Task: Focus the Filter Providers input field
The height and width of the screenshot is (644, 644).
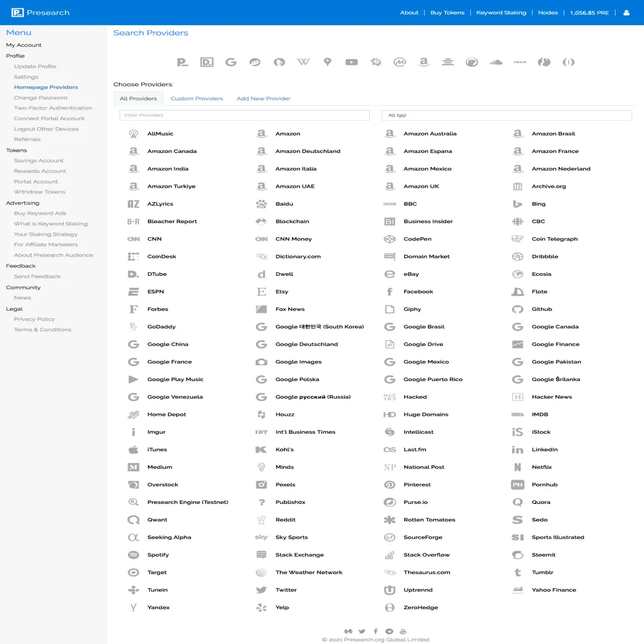Action: coord(245,115)
